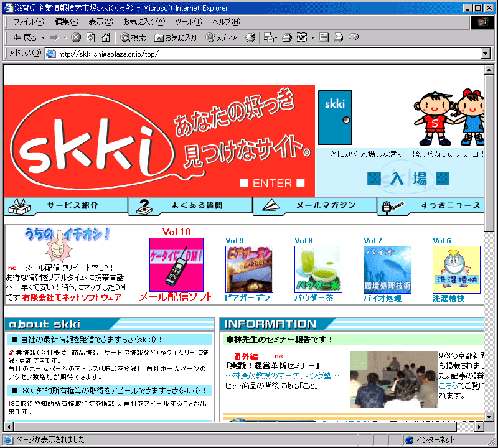Show browsing history from the toolbar
Image resolution: width=498 pixels, height=448 pixels.
click(x=250, y=38)
